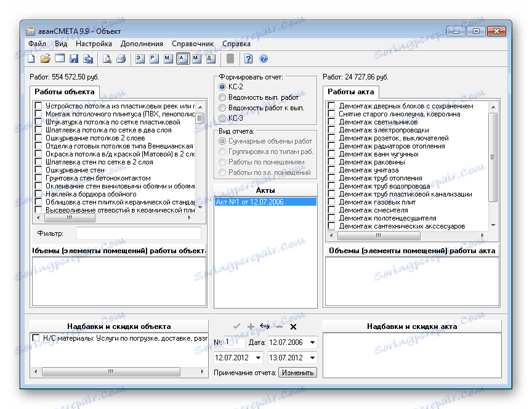Open the Р document view icon
This screenshot has height=409, width=532.
[155, 59]
